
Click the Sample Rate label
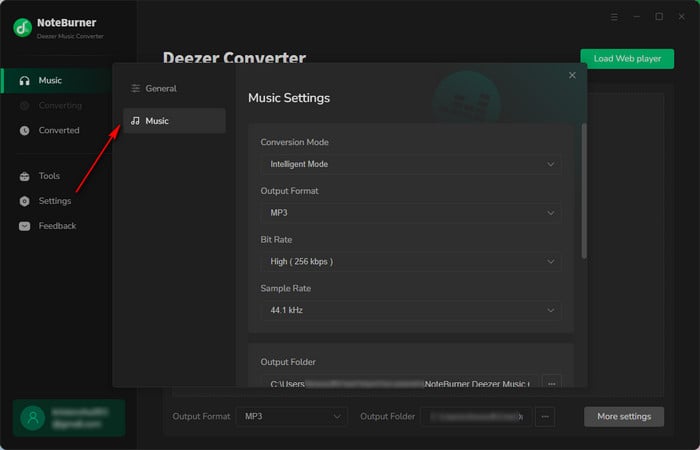point(286,288)
